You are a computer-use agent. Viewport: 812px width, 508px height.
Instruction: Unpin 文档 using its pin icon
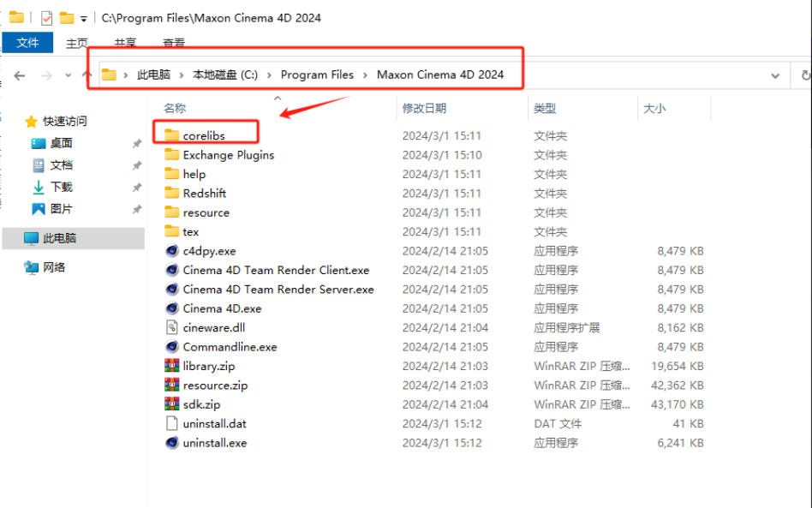[x=137, y=165]
